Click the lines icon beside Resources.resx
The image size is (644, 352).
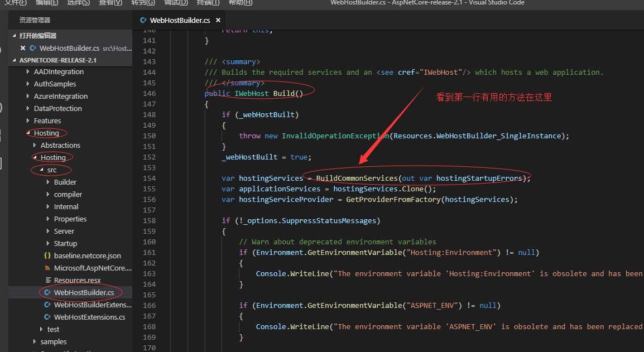(47, 280)
